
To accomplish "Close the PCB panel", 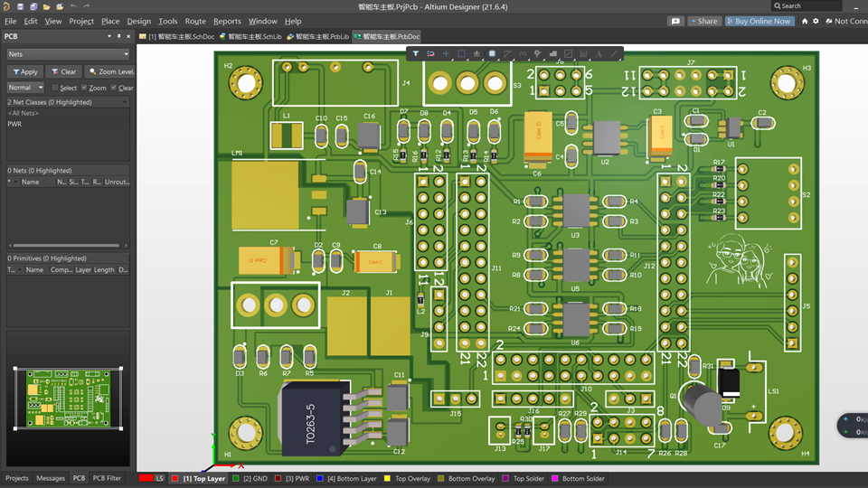I will 128,36.
